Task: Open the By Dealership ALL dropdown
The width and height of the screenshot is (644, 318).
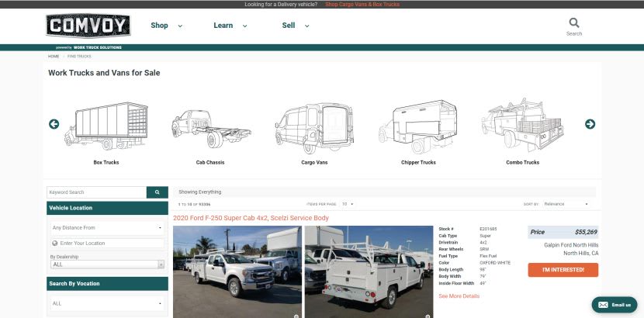Action: tap(107, 264)
